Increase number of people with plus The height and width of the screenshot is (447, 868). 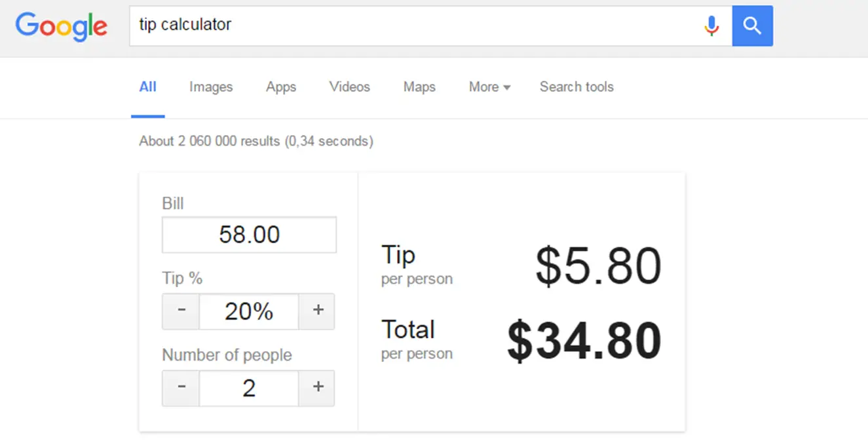point(318,388)
